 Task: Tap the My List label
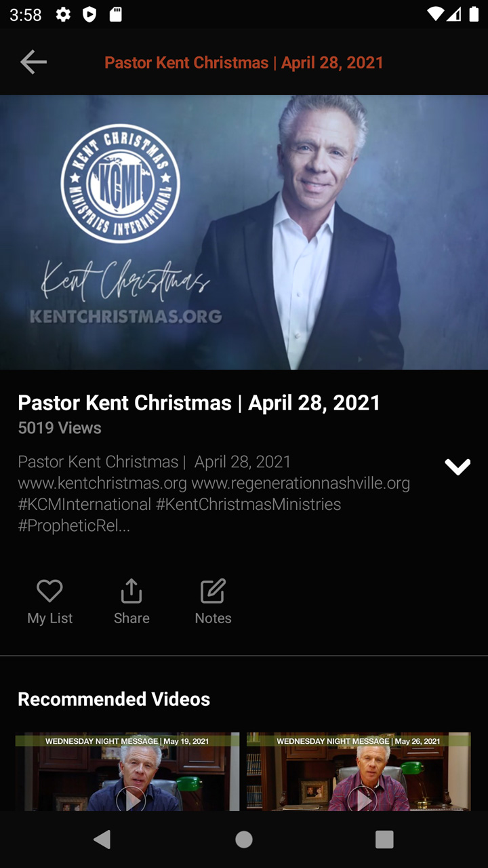tap(49, 618)
